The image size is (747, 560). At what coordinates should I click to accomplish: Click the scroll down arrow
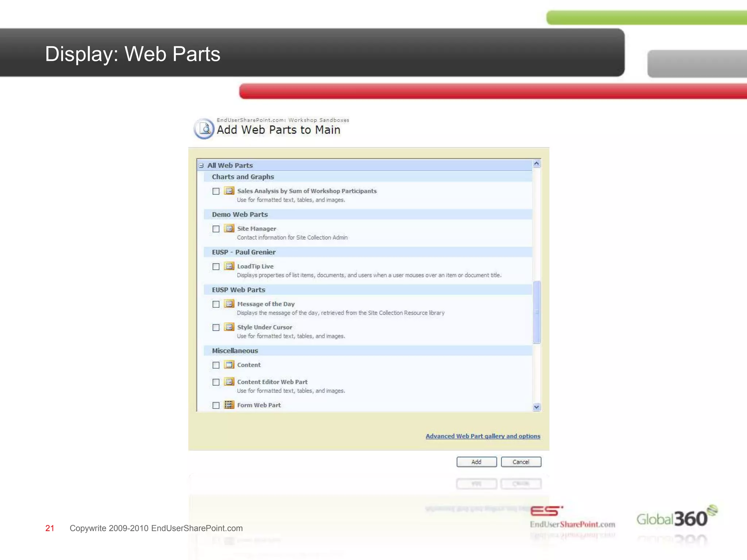click(x=536, y=407)
